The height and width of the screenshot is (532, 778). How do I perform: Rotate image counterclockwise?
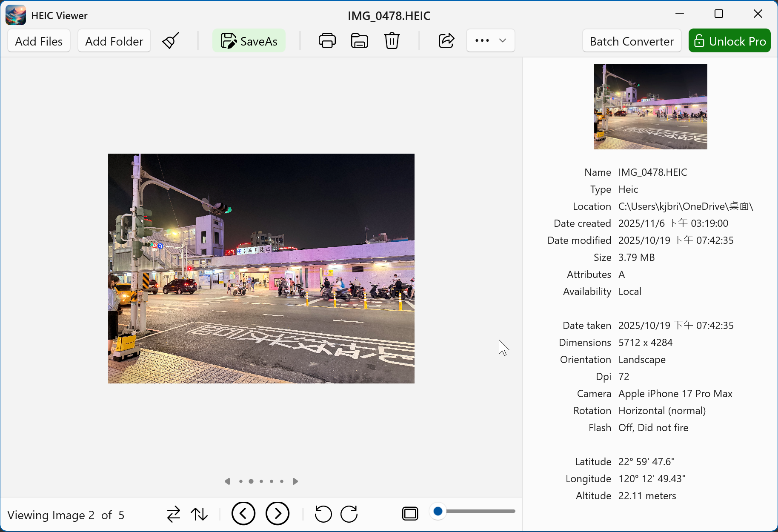click(x=323, y=514)
